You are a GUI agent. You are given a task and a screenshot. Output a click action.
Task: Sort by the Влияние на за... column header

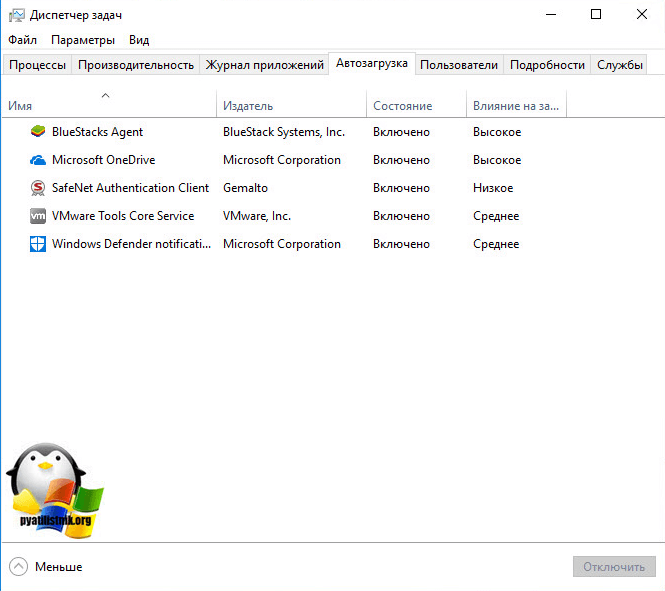[x=516, y=104]
